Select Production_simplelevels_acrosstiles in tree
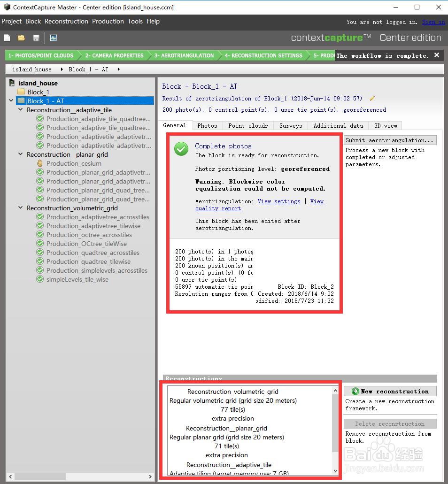Viewport: 448px width, 484px height. coord(97,271)
